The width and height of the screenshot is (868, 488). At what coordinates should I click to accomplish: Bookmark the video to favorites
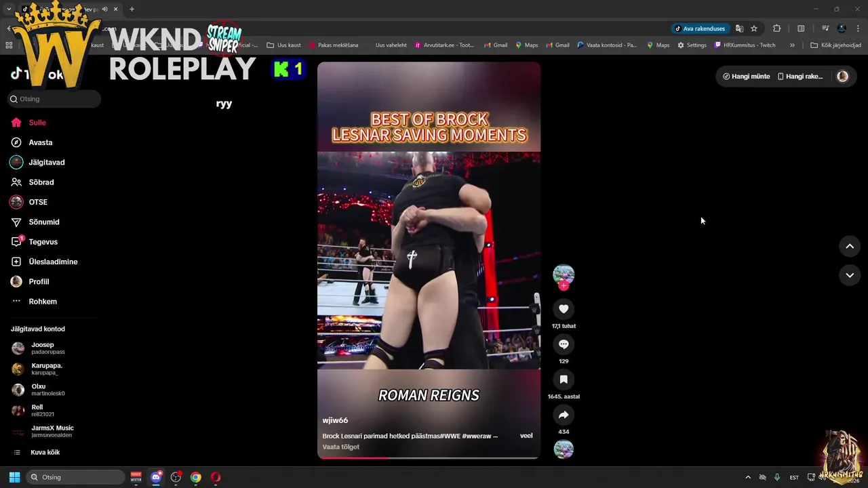click(x=564, y=380)
